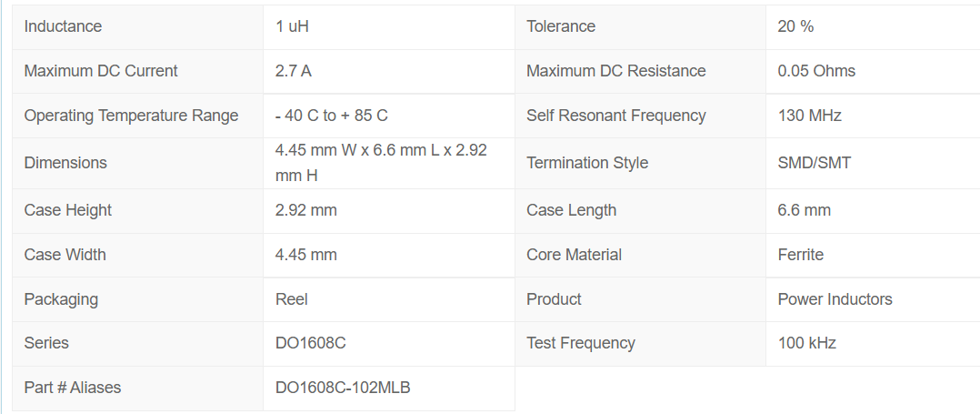
Task: Click the Reel packaging value
Action: pos(292,299)
